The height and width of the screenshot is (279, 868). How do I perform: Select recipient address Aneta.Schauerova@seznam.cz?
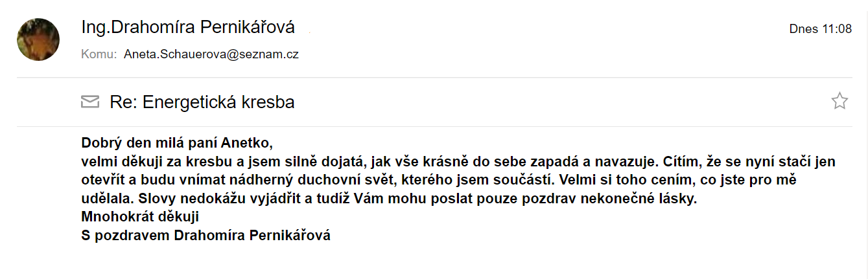211,54
